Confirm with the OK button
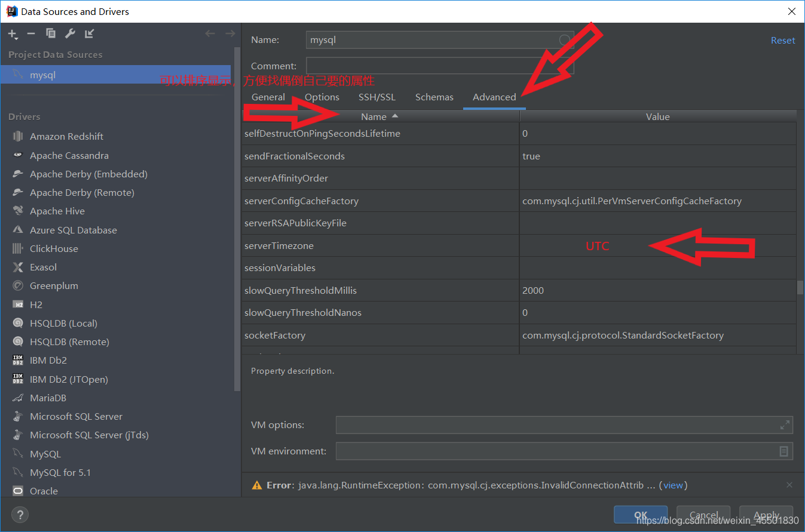This screenshot has width=805, height=532. (x=641, y=515)
